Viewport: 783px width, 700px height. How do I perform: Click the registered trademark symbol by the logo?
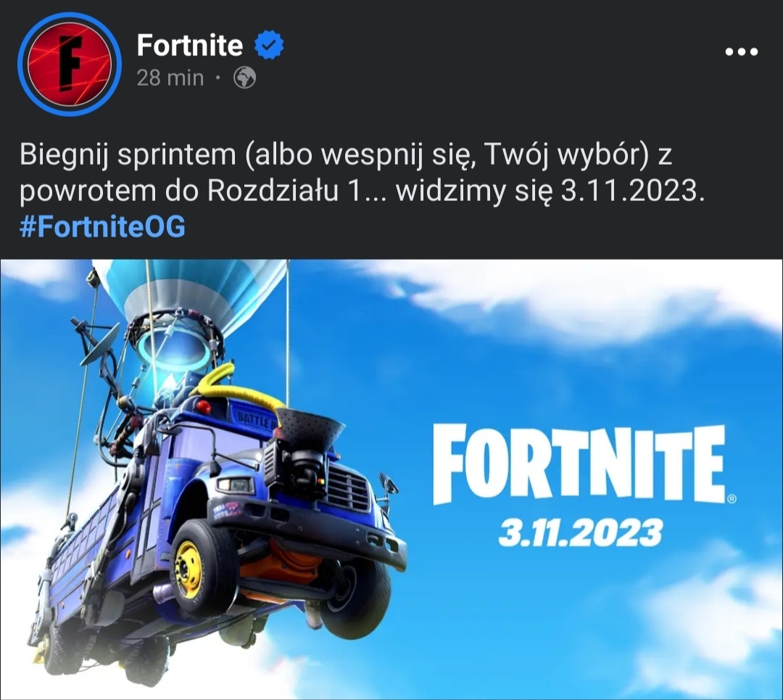(x=732, y=498)
